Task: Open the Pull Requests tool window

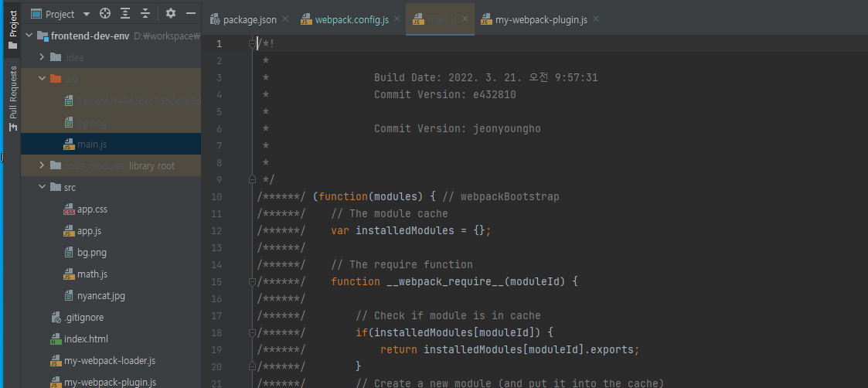Action: coord(12,98)
